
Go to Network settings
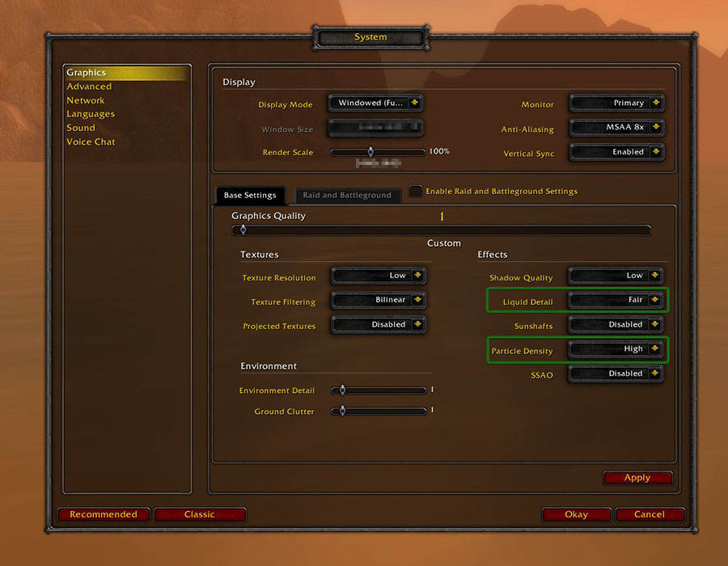click(86, 100)
